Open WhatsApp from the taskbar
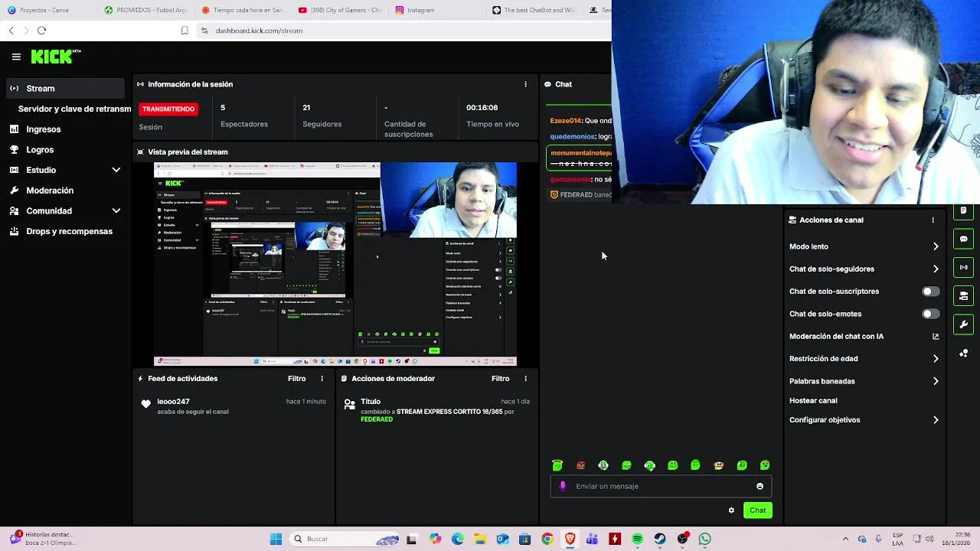 pyautogui.click(x=704, y=539)
